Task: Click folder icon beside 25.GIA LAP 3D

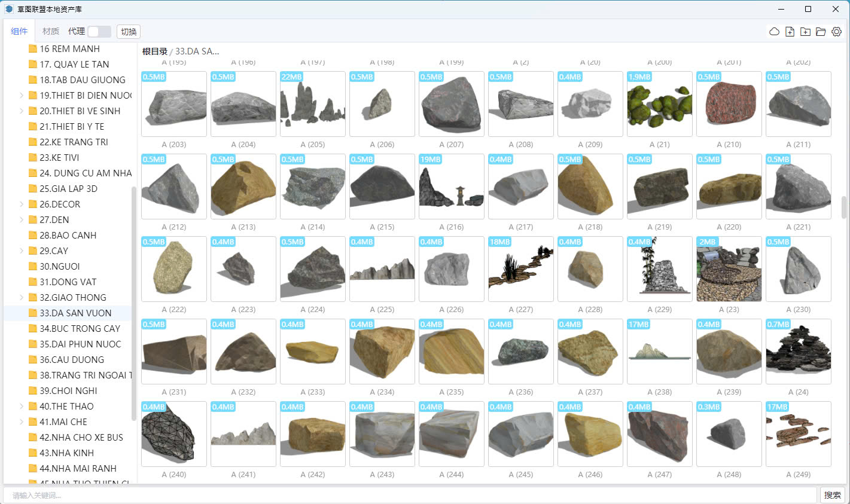Action: [x=33, y=189]
